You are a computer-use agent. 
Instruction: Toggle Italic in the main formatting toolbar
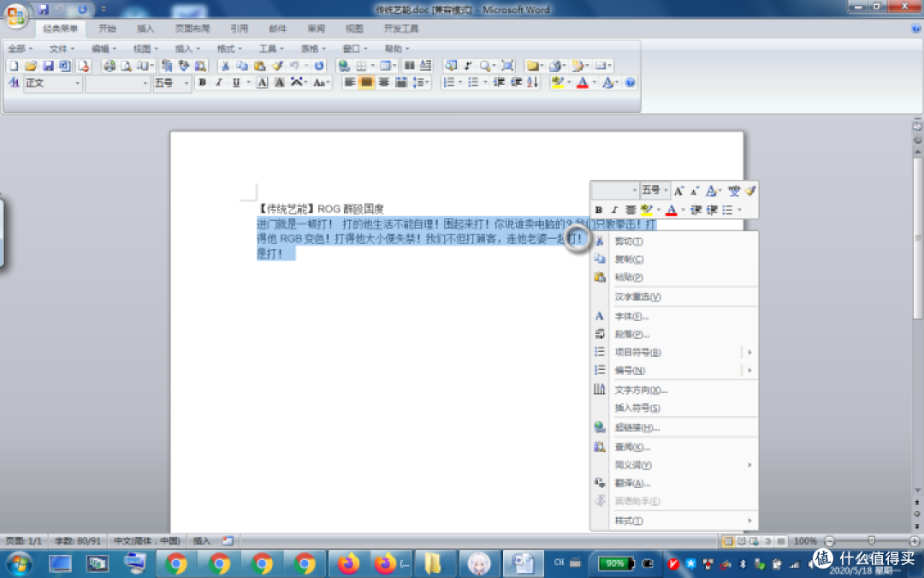tap(219, 82)
